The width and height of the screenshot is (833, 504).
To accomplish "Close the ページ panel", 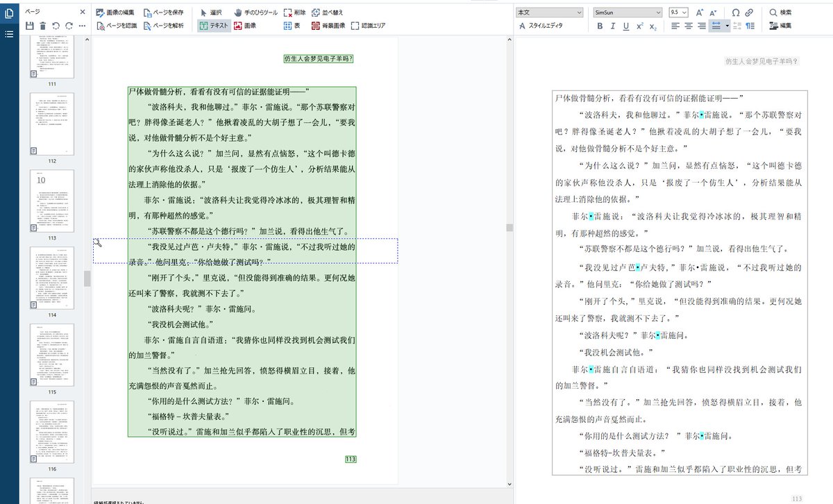I will (82, 12).
